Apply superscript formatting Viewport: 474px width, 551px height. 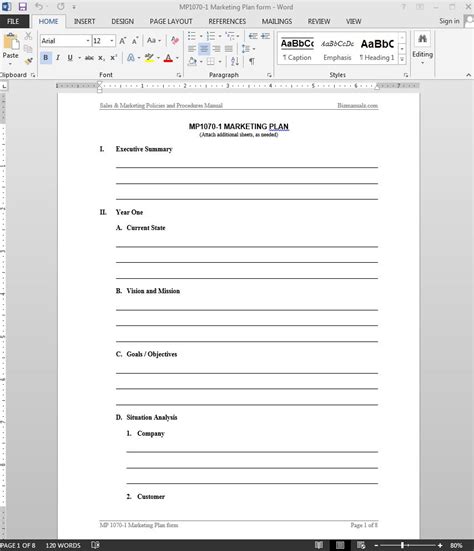(x=113, y=58)
